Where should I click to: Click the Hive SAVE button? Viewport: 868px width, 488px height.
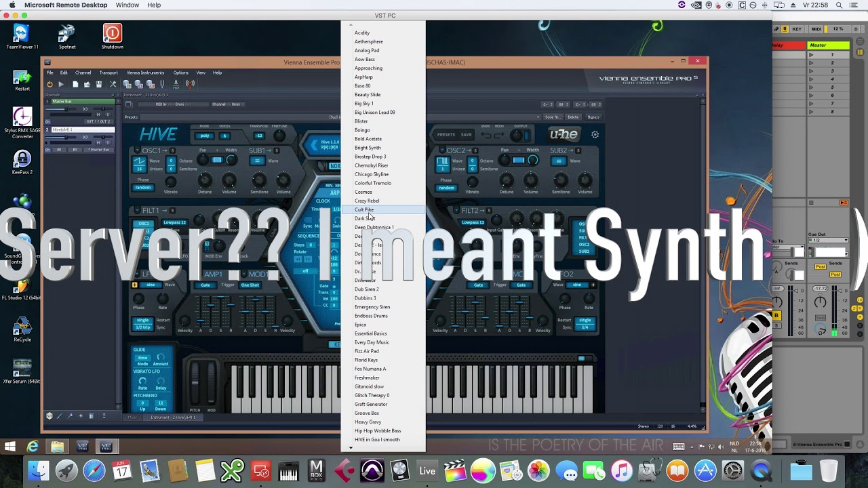pos(467,135)
